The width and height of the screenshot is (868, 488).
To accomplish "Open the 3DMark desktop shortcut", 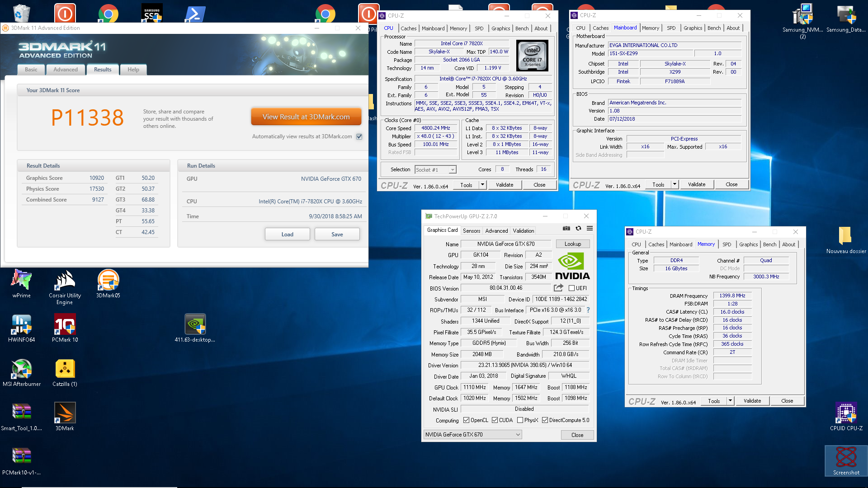I will click(65, 417).
